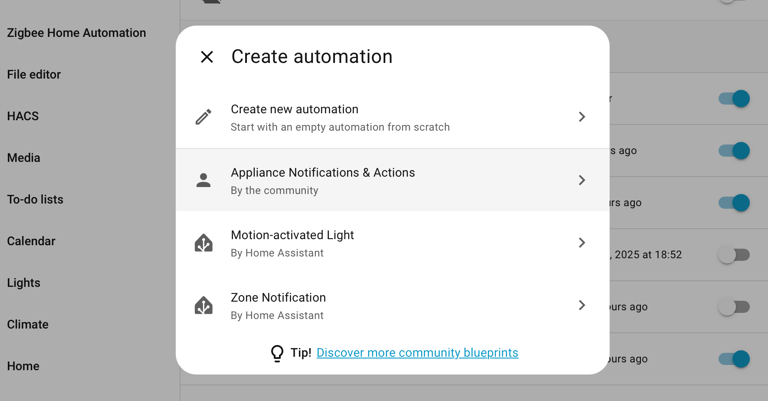Viewport: 768px width, 401px height.
Task: Open Zigbee Home Automation in the sidebar
Action: [76, 33]
